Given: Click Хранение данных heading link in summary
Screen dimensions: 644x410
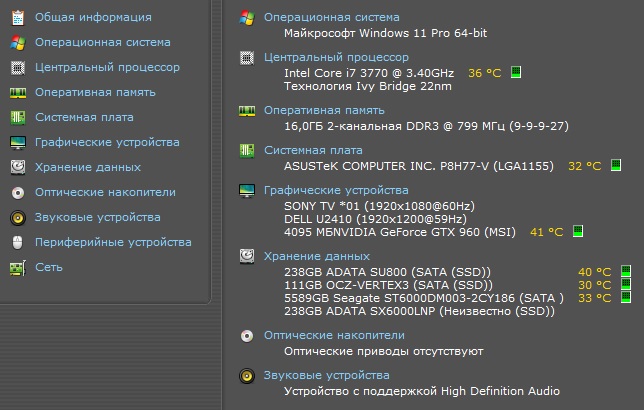Looking at the screenshot, I should [317, 256].
